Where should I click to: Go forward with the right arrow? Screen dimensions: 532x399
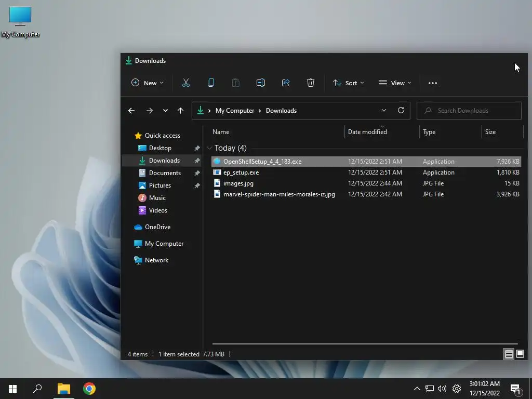(149, 111)
